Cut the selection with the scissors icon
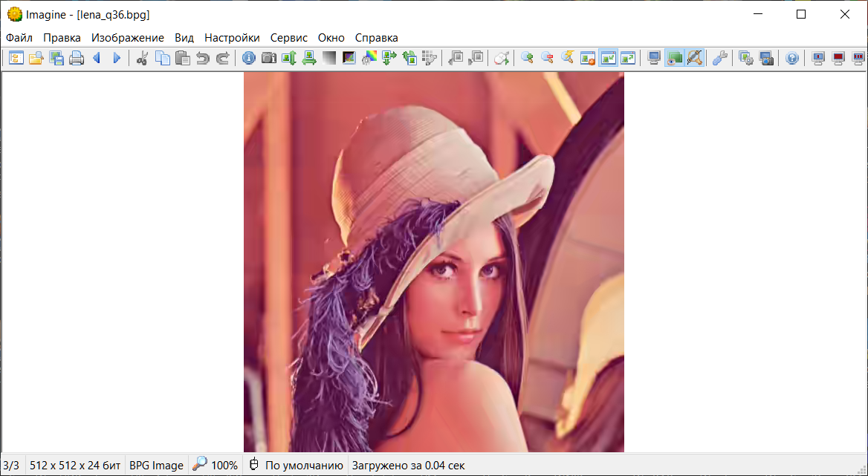Image resolution: width=868 pixels, height=476 pixels. [142, 57]
